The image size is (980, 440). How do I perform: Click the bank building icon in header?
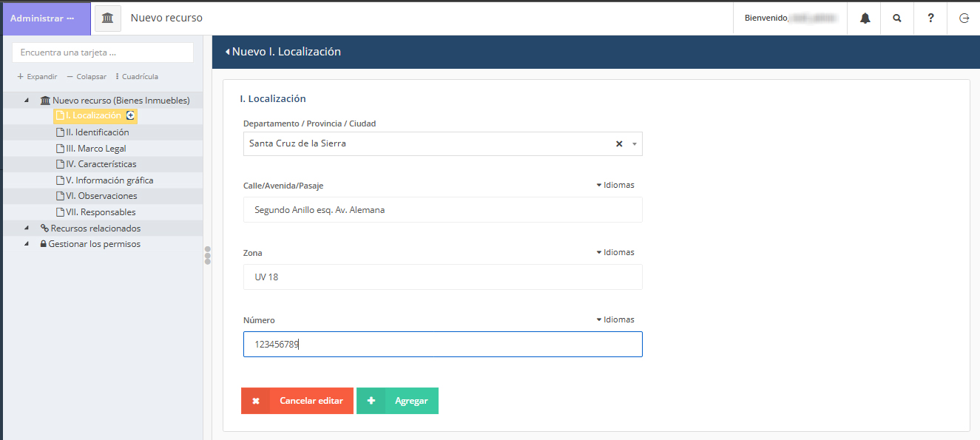[x=108, y=18]
